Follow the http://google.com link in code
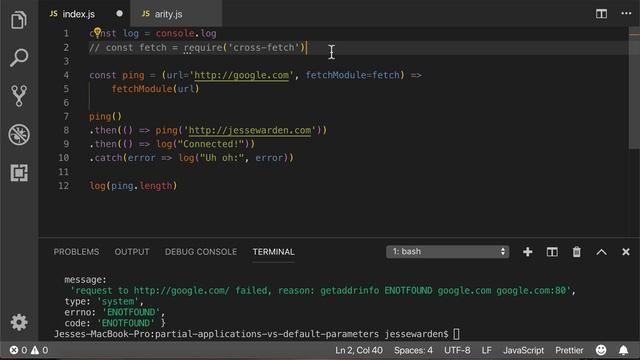640x360 pixels. click(241, 75)
